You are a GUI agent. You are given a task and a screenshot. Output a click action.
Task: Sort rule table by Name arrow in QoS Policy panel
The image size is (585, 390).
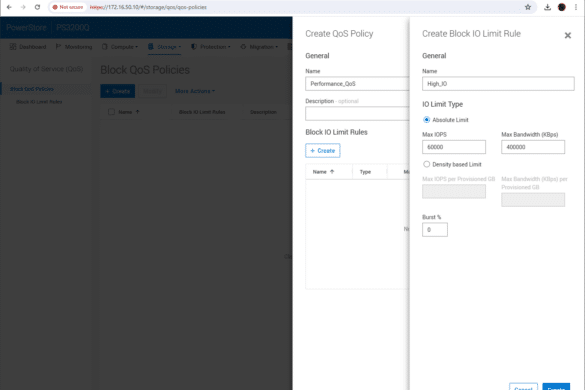[x=332, y=172]
